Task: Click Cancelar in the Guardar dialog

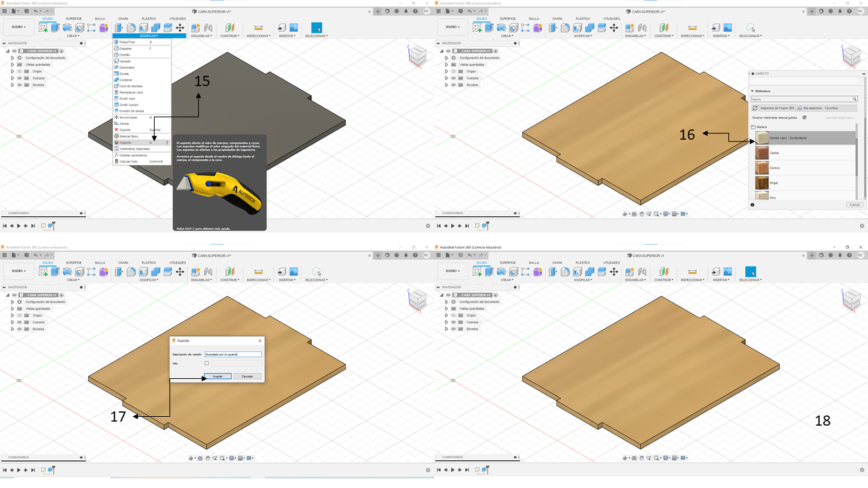Action: pos(248,376)
